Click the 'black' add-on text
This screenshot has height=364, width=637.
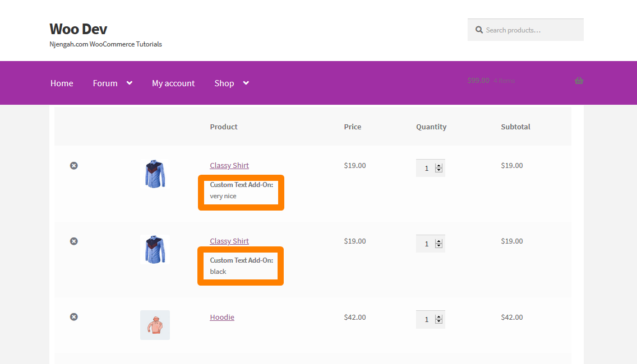[218, 272]
